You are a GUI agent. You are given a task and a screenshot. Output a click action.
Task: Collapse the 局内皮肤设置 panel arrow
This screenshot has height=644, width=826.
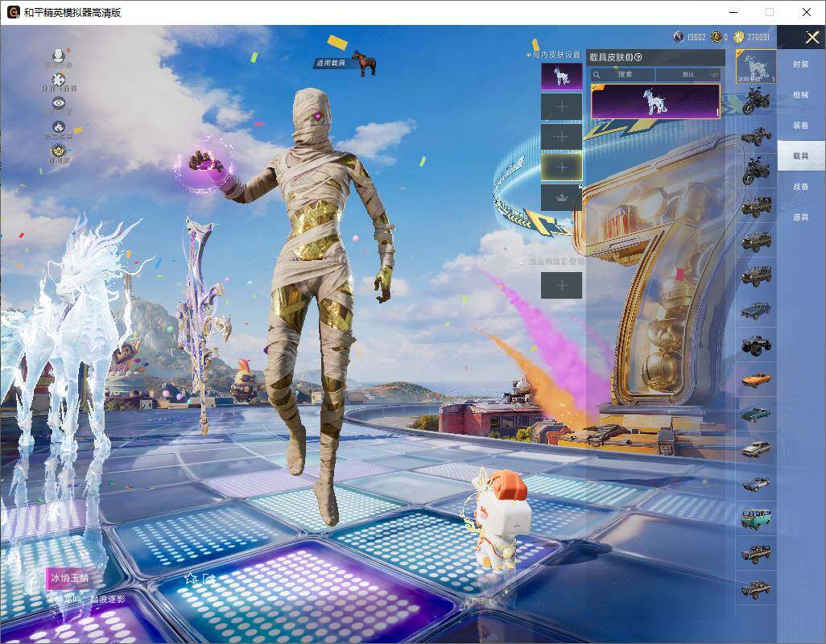coord(528,54)
